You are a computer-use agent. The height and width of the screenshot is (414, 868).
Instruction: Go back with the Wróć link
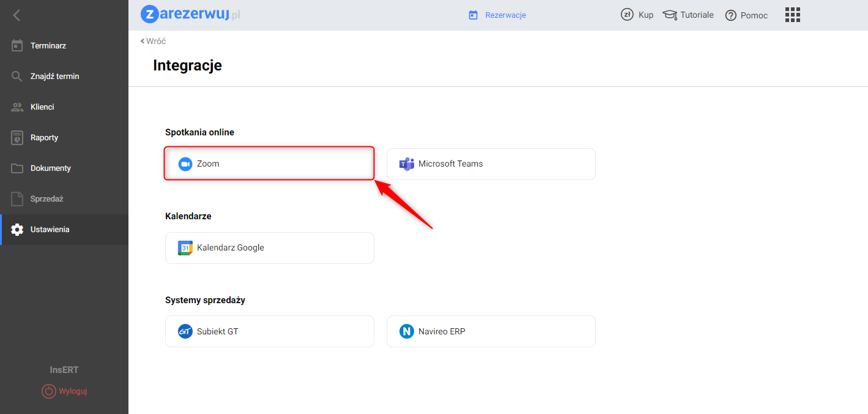[x=153, y=41]
